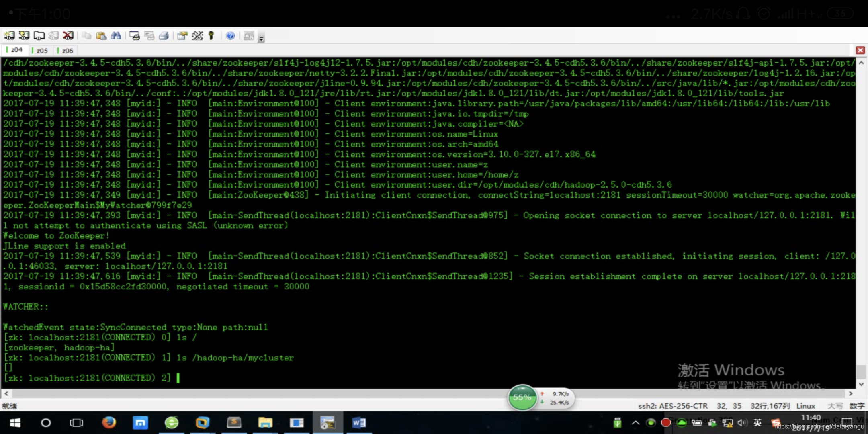
Task: Click the Connect session toolbar icon
Action: [x=9, y=36]
